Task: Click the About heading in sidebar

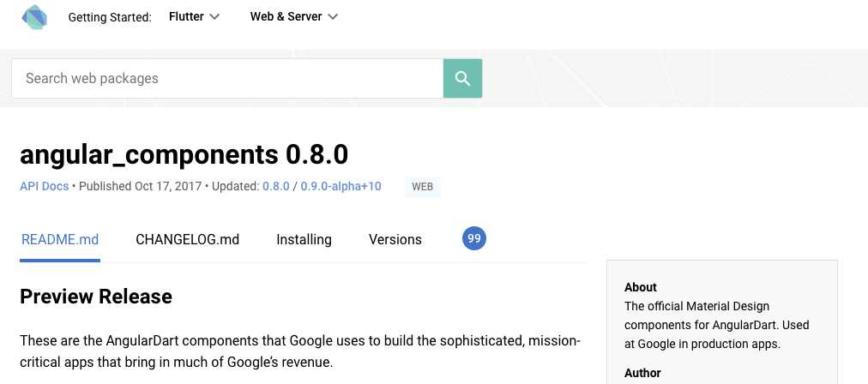Action: [x=641, y=287]
